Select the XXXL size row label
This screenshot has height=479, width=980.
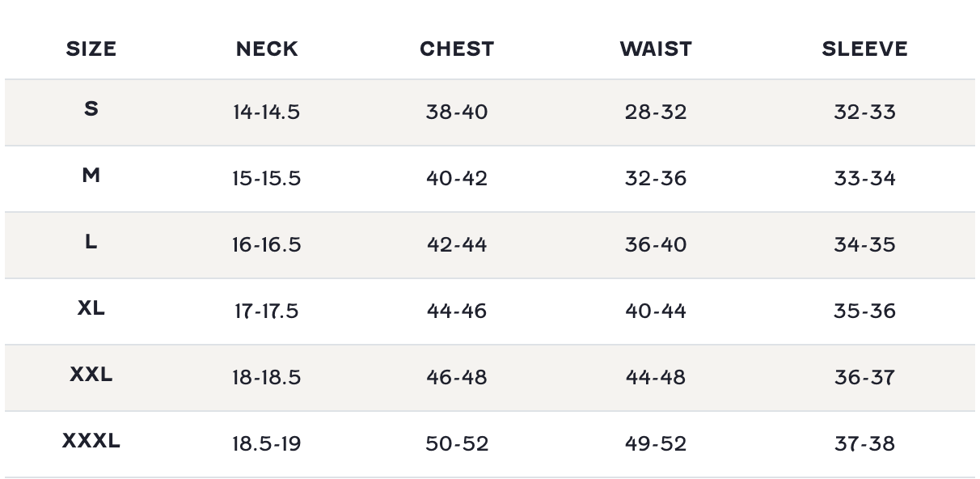[91, 441]
